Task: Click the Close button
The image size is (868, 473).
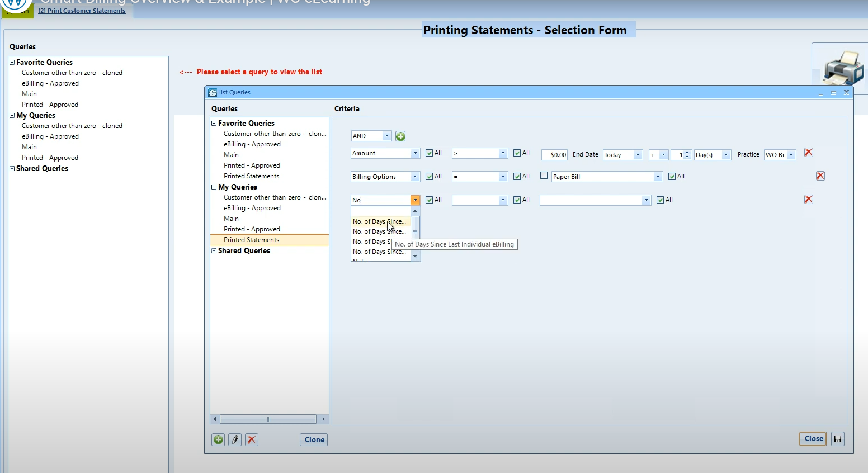Action: [x=813, y=439]
